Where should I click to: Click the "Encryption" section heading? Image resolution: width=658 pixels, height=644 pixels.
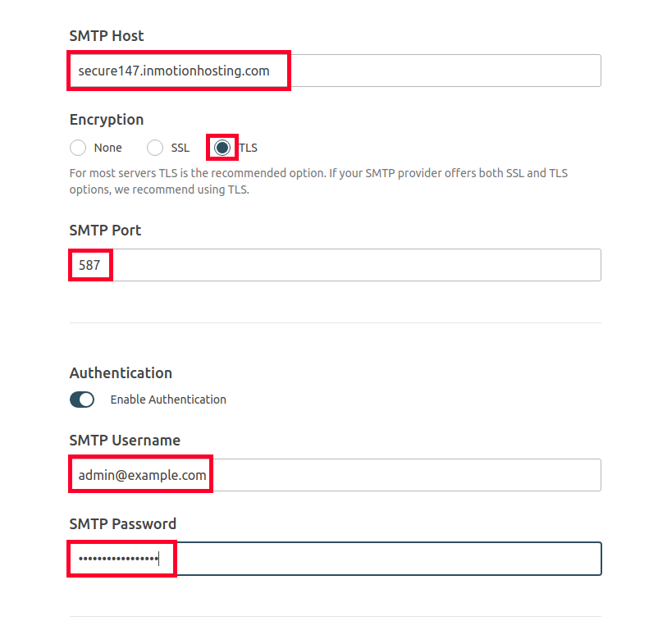click(x=107, y=120)
